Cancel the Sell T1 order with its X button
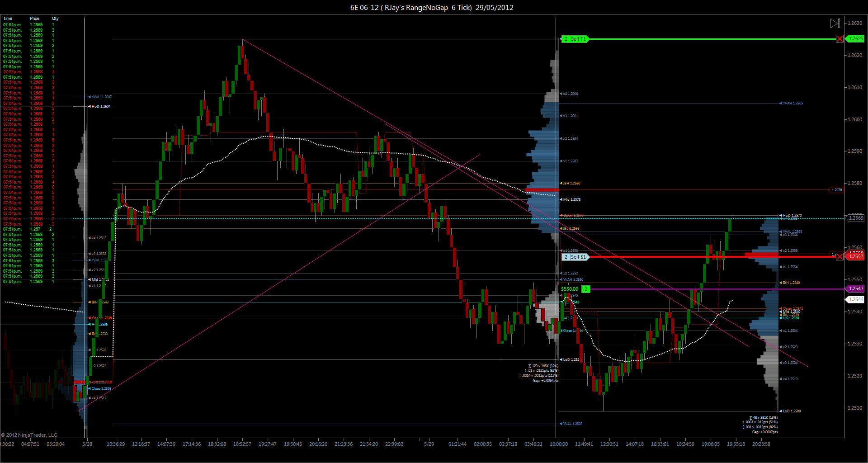868x463 pixels. [x=840, y=39]
